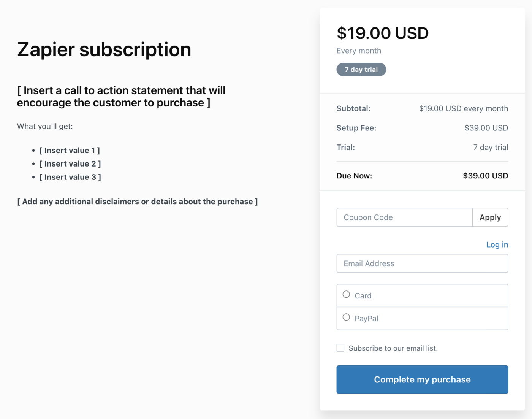
Task: Click the Every month billing text
Action: 359,51
